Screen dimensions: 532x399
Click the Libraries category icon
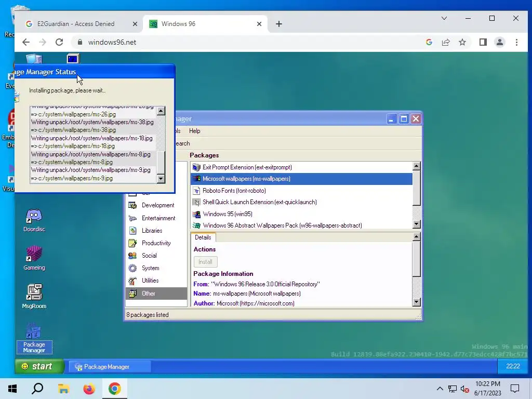point(132,231)
